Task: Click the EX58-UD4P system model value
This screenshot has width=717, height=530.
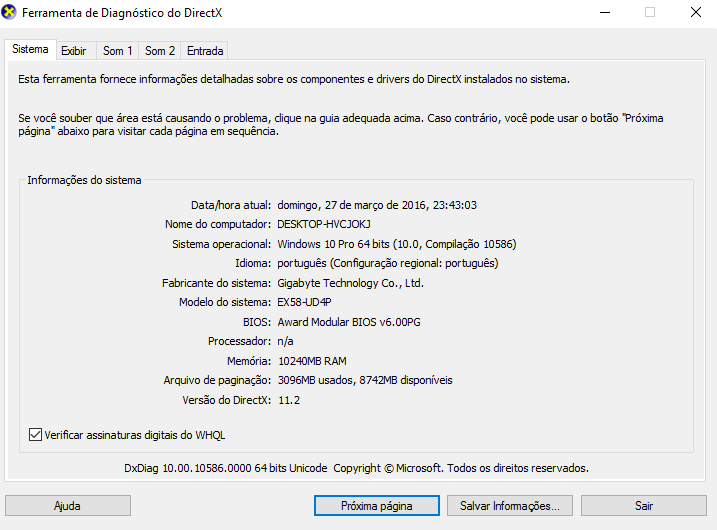Action: pyautogui.click(x=304, y=302)
